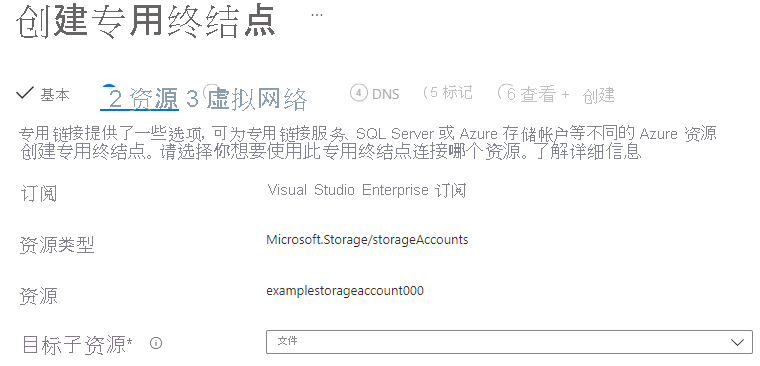
Task: Click the Microsoft.Storage/storageAccounts resource type text
Action: pyautogui.click(x=367, y=239)
